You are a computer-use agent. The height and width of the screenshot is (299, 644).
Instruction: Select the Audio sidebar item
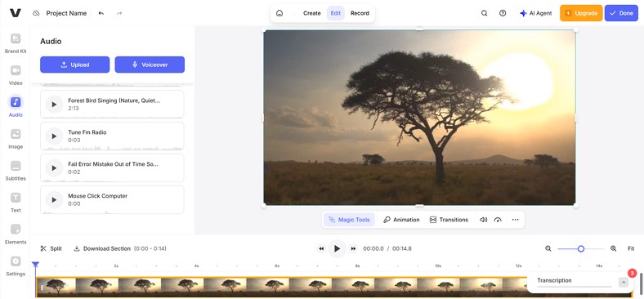(16, 106)
